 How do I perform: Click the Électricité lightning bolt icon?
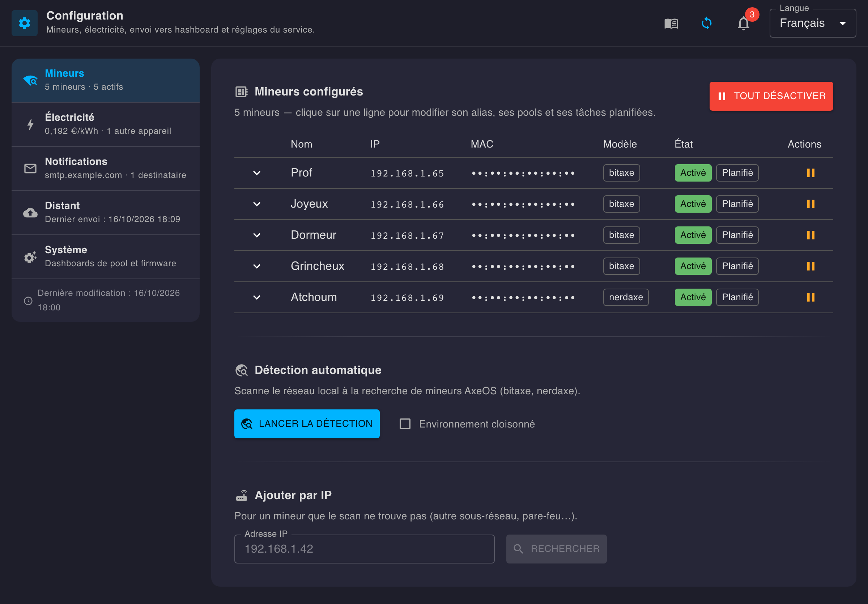(31, 124)
